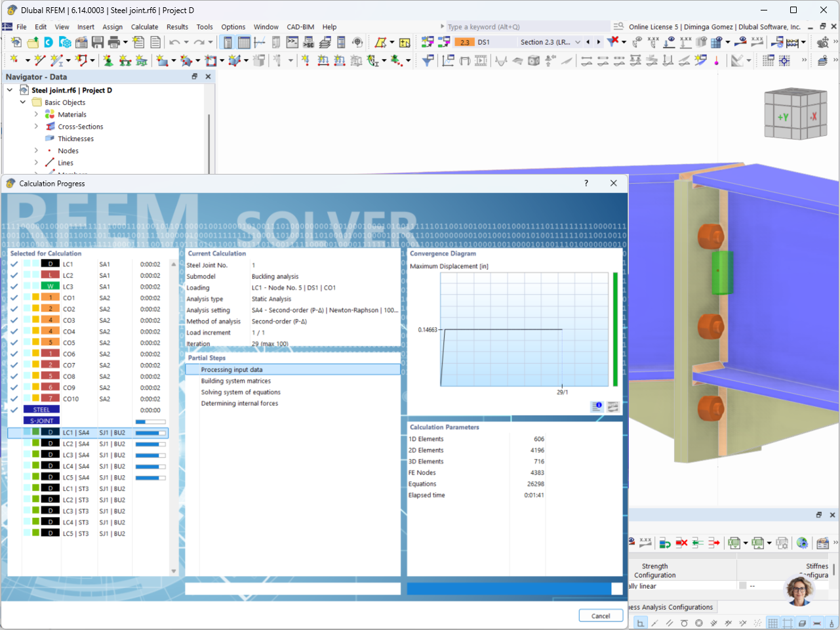Open the undo history dropdown arrow

pos(186,42)
